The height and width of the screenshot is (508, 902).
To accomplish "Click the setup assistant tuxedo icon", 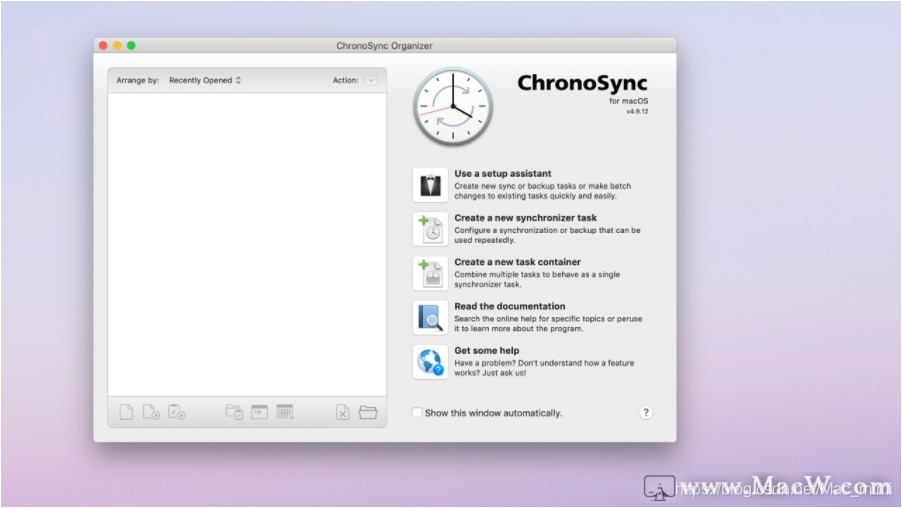I will pyautogui.click(x=430, y=185).
